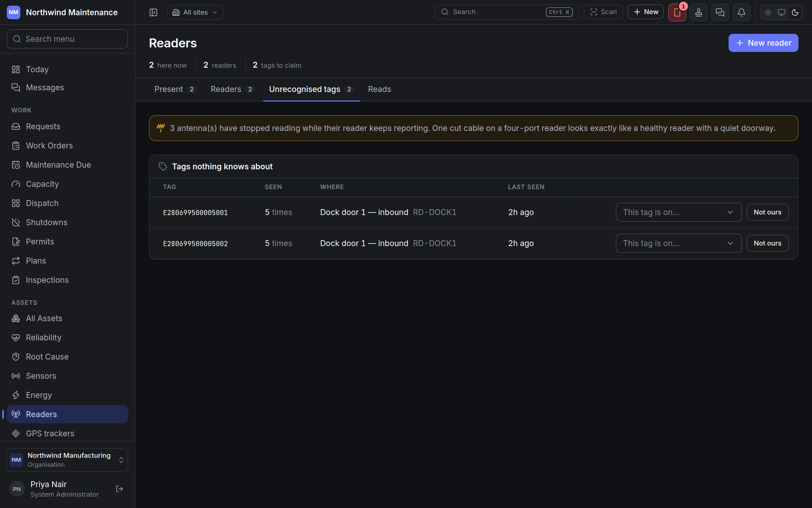The image size is (812, 508).
Task: Focus the global Search field
Action: click(507, 12)
